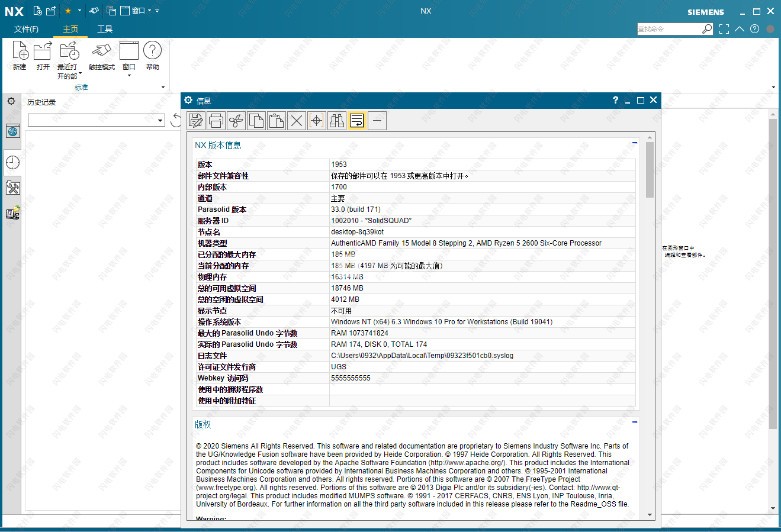781x532 pixels.
Task: Click the 信息 window scroll down arrow
Action: click(650, 515)
